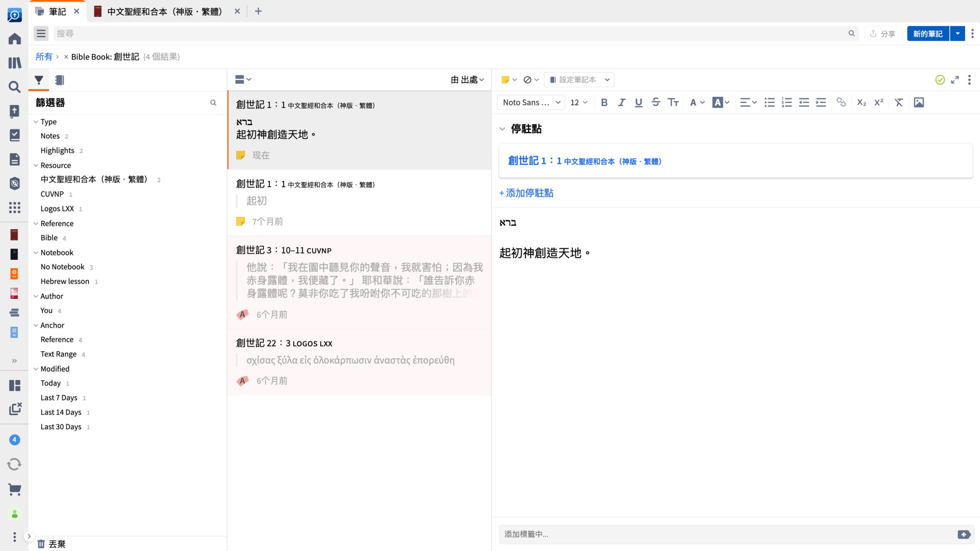980x551 pixels.
Task: Apply superscript formatting
Action: [x=878, y=102]
